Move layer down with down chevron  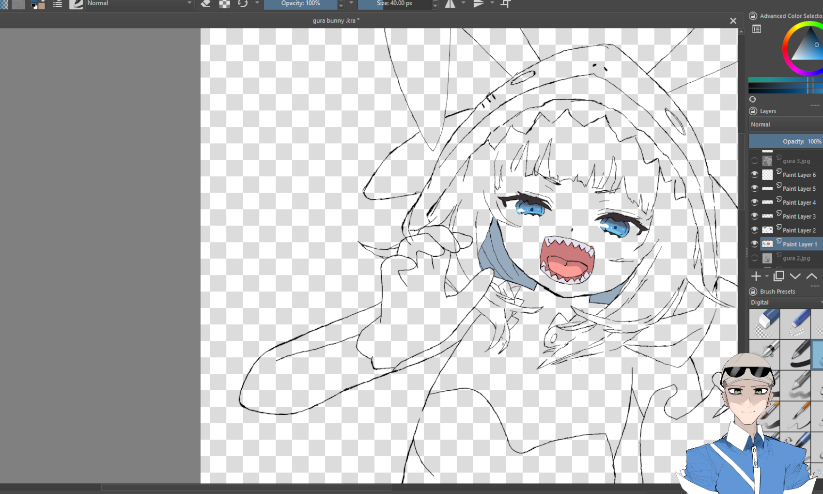pos(795,276)
